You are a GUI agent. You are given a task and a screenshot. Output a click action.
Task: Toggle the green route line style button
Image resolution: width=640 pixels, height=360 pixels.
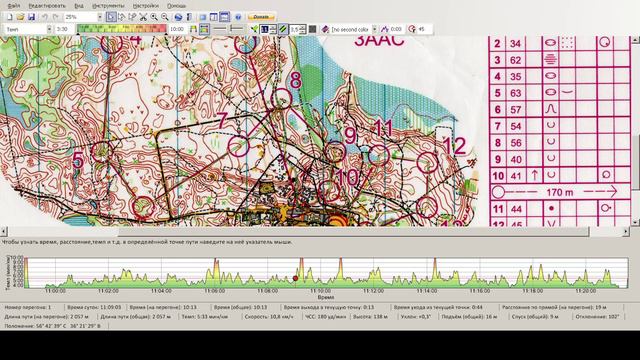(283, 29)
